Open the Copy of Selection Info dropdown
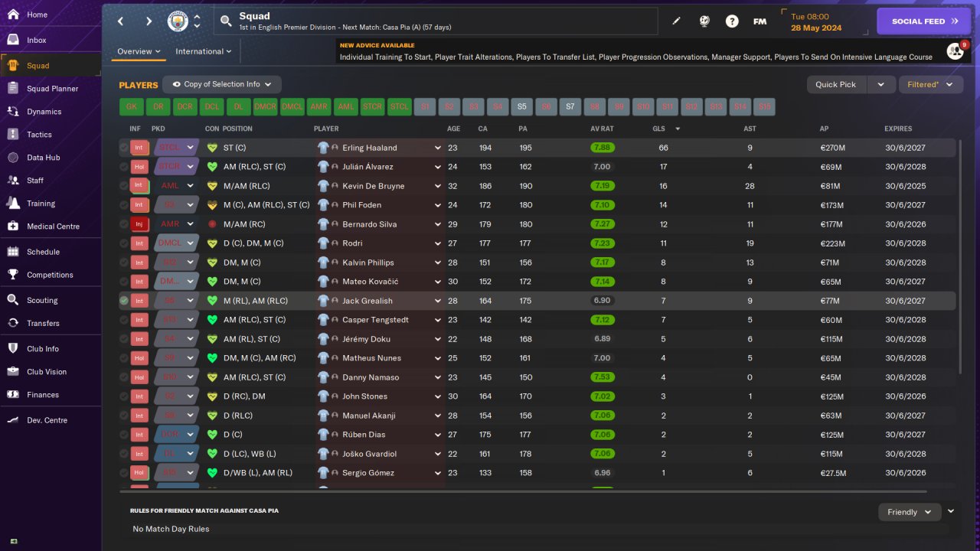Screen dimensions: 980x551 pyautogui.click(x=222, y=84)
